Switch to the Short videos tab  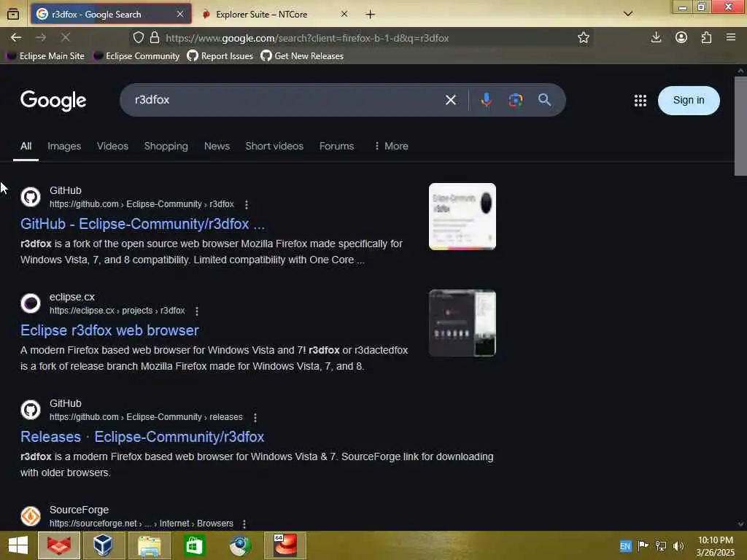pyautogui.click(x=274, y=146)
